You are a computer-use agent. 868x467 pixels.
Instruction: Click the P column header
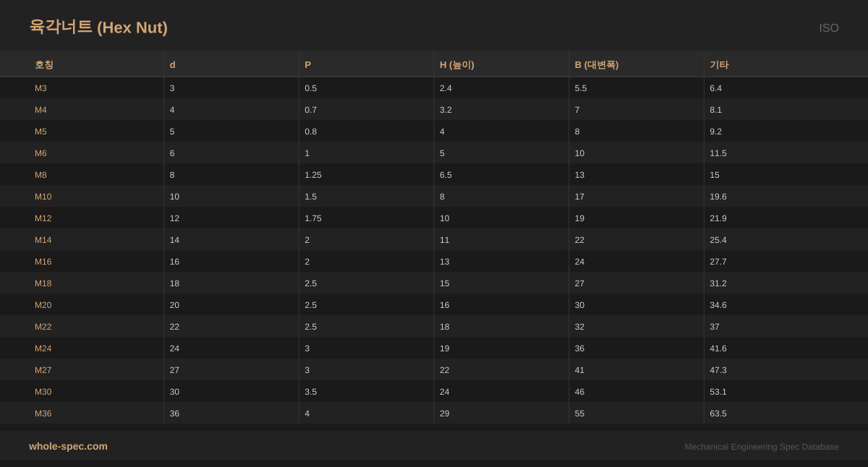[307, 64]
